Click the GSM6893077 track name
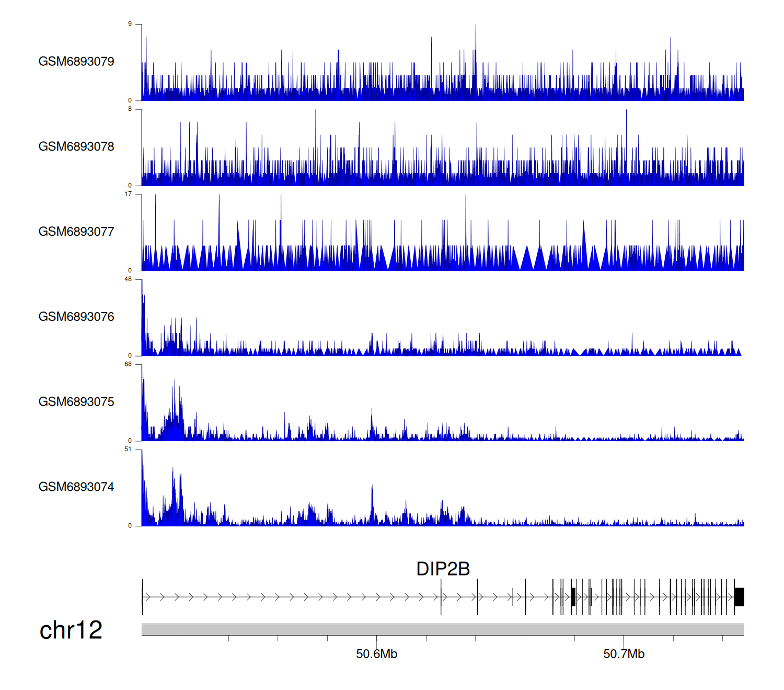Image resolution: width=784 pixels, height=690 pixels. click(x=76, y=232)
